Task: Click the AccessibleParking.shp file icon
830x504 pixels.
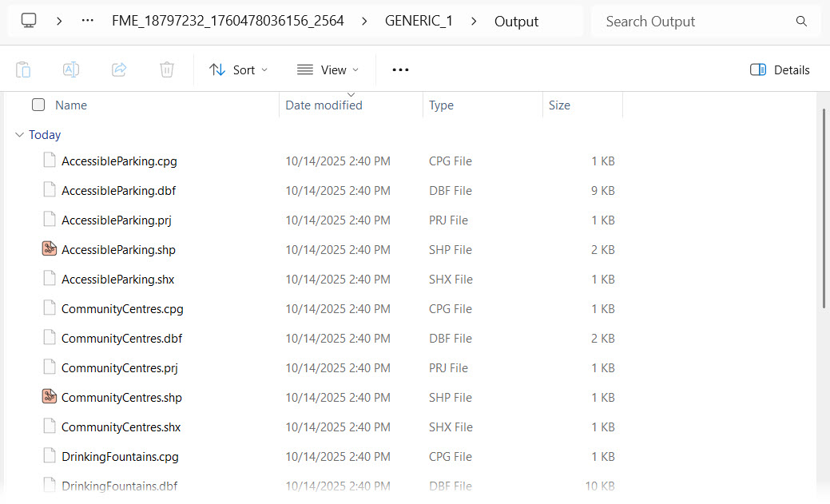Action: point(50,249)
